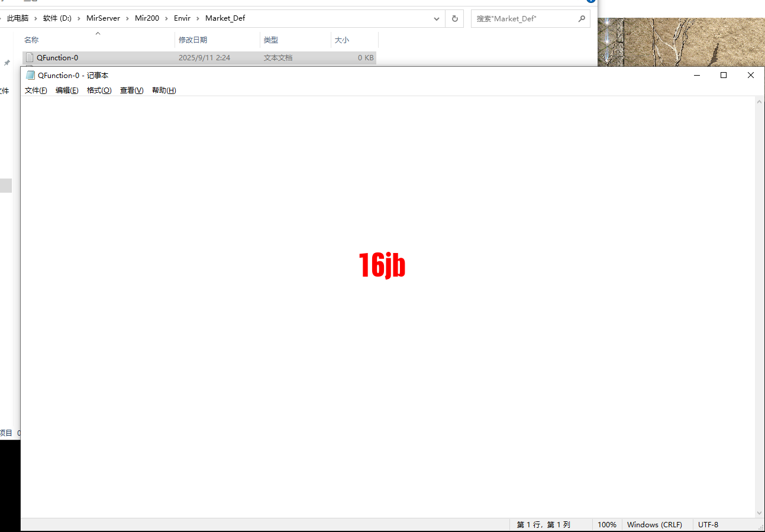This screenshot has width=765, height=532.
Task: Open the 帮助(H) menu in Notepad
Action: 164,90
